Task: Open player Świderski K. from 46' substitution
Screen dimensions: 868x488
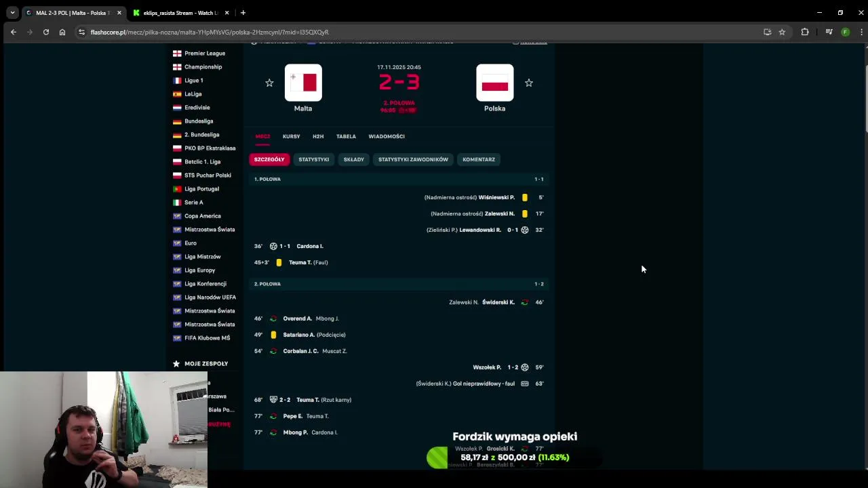Action: 498,302
